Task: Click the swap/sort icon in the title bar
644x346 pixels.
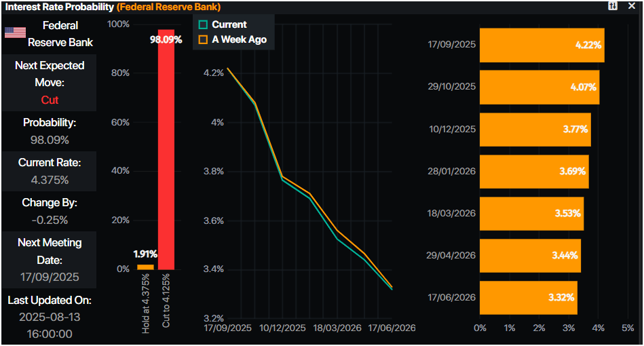Action: click(x=612, y=5)
